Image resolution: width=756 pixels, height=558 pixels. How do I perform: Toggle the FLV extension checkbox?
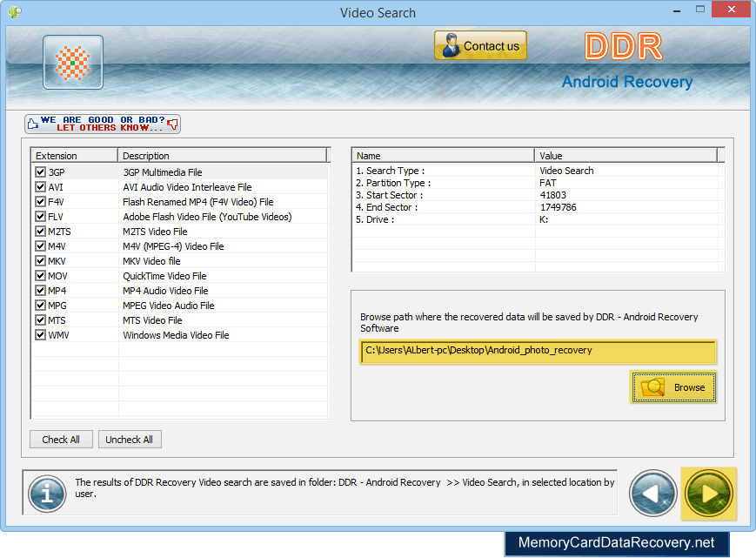(x=41, y=217)
